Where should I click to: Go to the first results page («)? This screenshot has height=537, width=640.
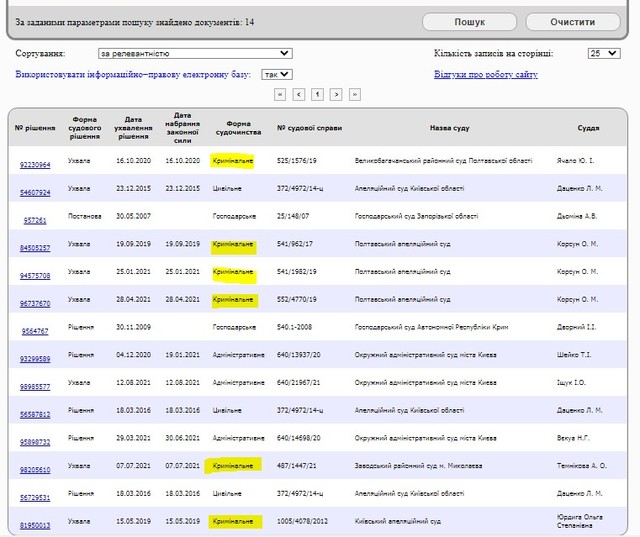281,94
